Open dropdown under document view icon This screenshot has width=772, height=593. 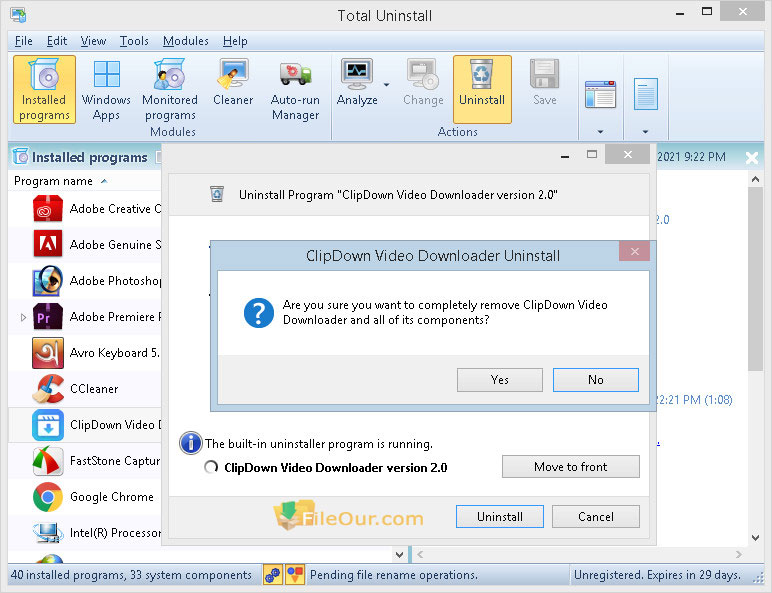point(645,132)
